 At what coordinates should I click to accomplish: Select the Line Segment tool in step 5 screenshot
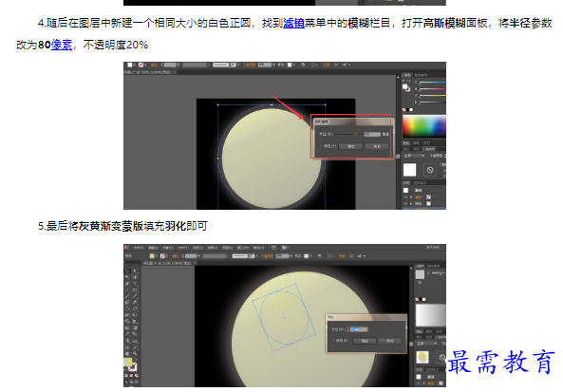click(127, 289)
